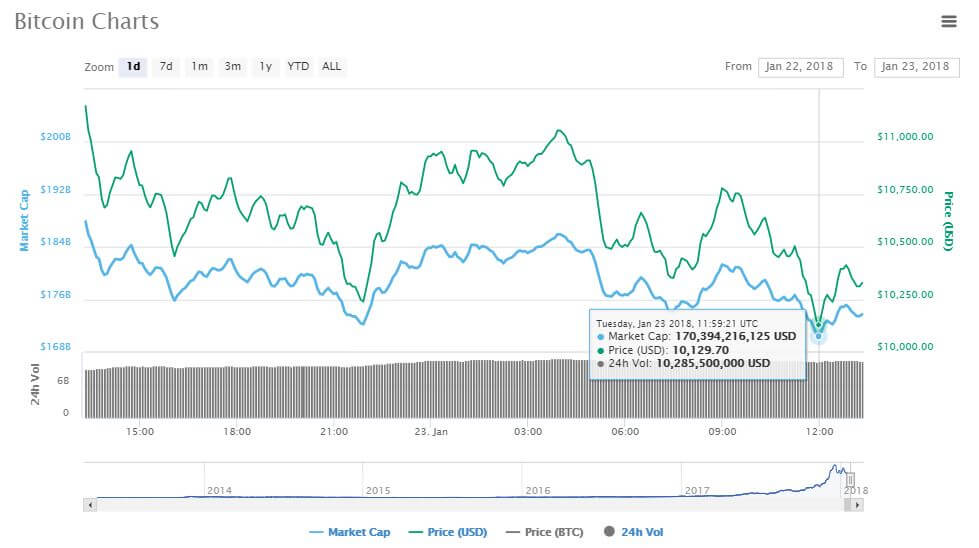Click the tooltip Market Cap value
The height and width of the screenshot is (548, 979).
point(735,336)
